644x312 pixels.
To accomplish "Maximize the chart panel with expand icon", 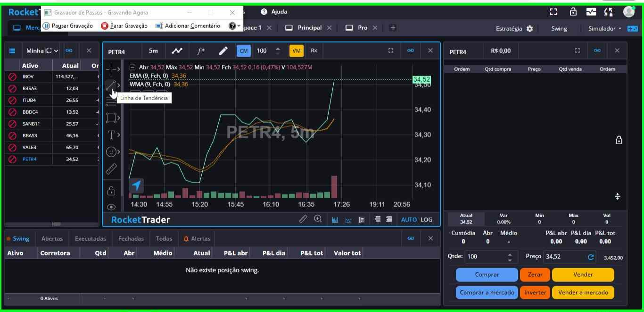I will pos(390,51).
